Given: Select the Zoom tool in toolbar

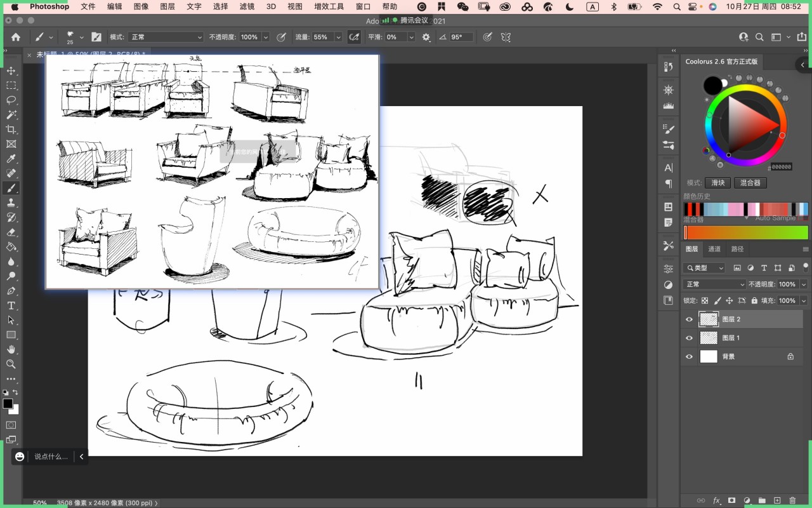Looking at the screenshot, I should [x=11, y=364].
